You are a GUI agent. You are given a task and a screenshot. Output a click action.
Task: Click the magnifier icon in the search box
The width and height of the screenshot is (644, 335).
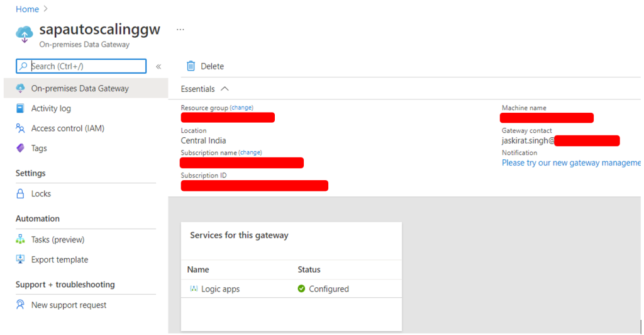23,66
